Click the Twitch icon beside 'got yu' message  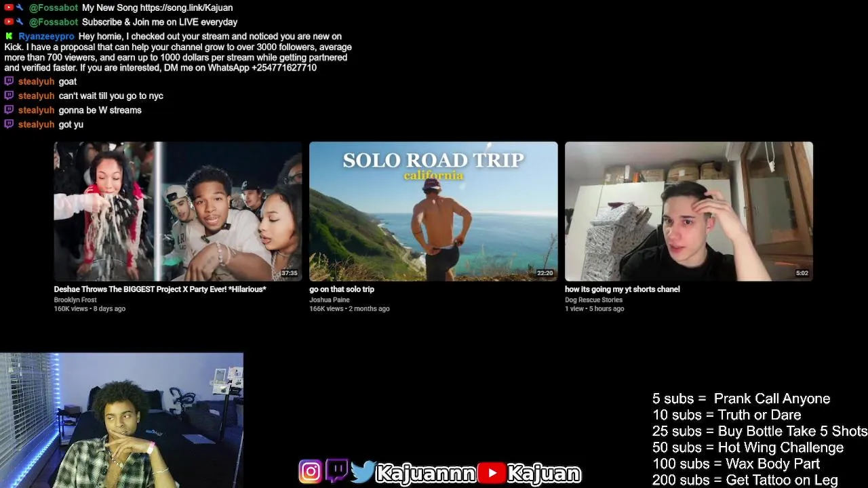[x=9, y=124]
